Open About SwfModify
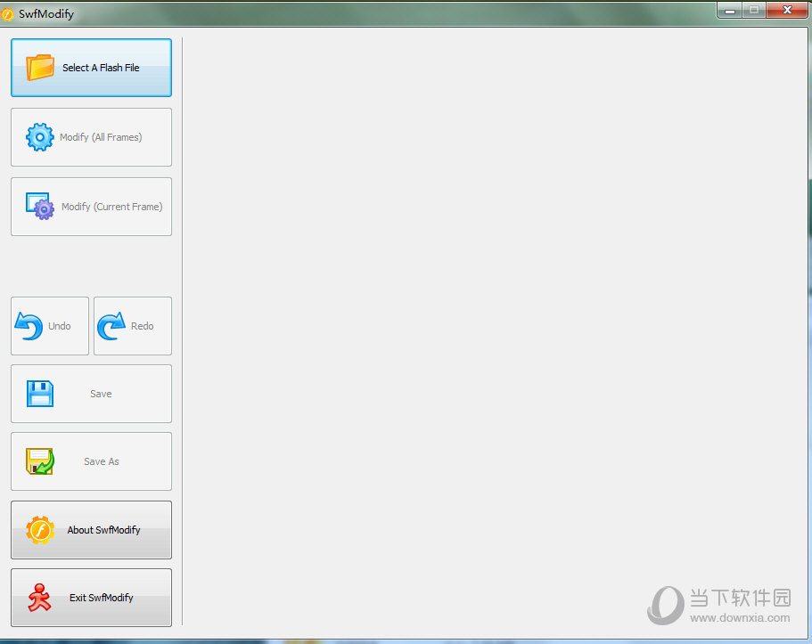812x644 pixels. tap(91, 530)
